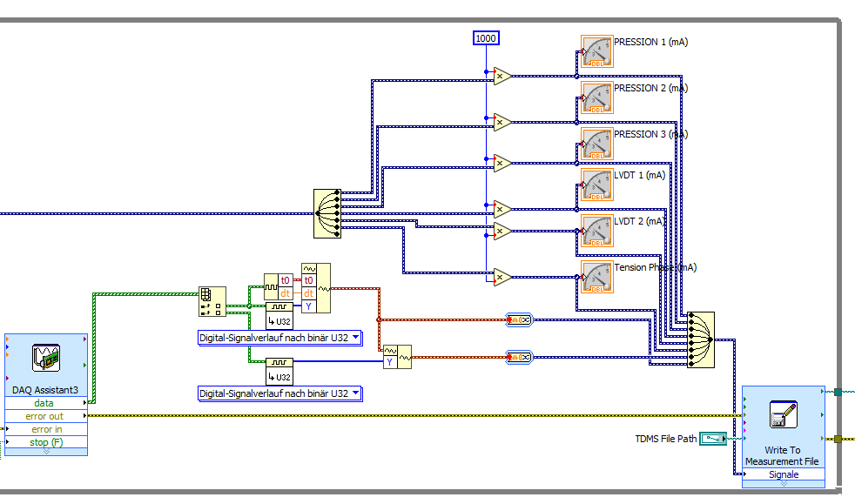Select the PRESSION 1 (mA) gauge indicator

click(596, 50)
